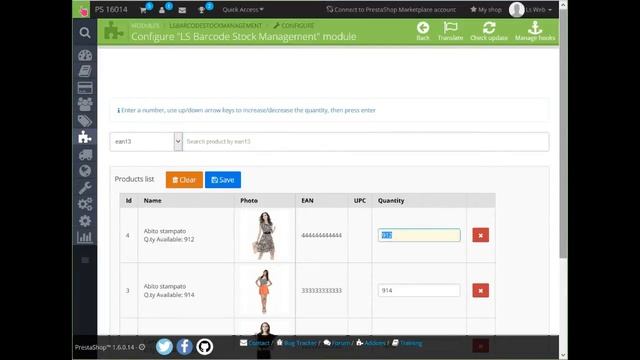The width and height of the screenshot is (640, 360).
Task: Click the Check update button
Action: click(489, 31)
